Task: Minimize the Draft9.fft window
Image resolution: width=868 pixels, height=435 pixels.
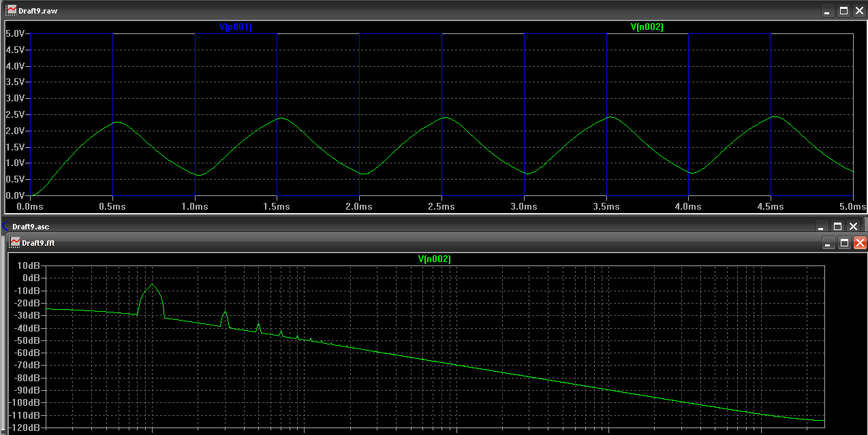Action: [828, 242]
